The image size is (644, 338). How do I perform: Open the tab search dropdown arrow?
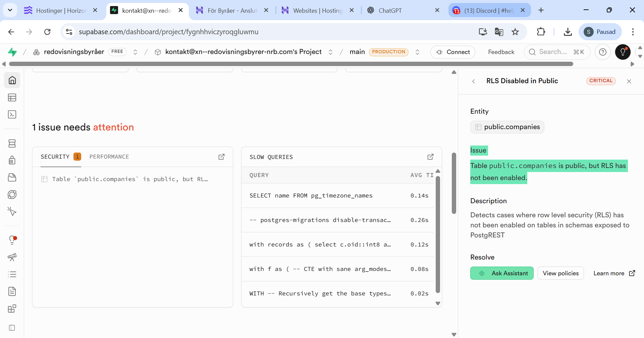click(x=10, y=10)
